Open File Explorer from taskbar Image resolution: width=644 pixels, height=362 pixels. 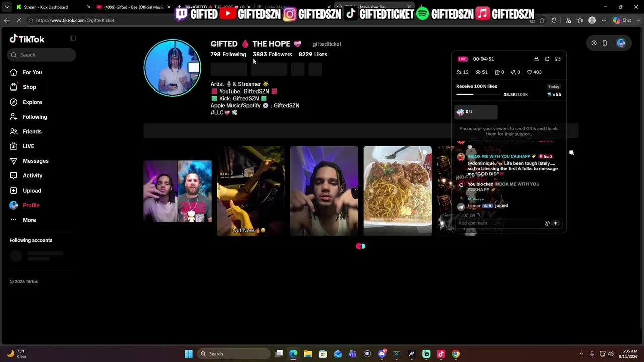coord(308,354)
